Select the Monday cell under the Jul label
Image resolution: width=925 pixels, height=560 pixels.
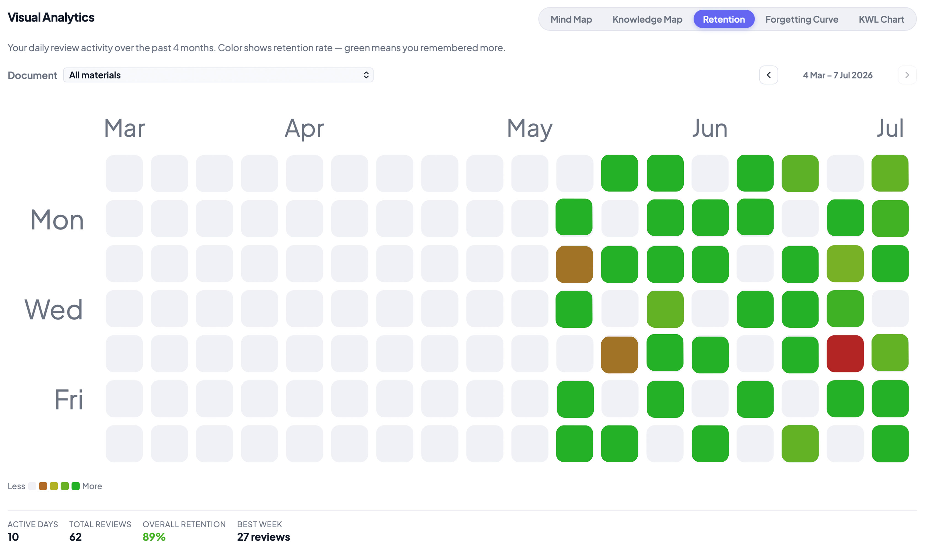click(x=890, y=218)
